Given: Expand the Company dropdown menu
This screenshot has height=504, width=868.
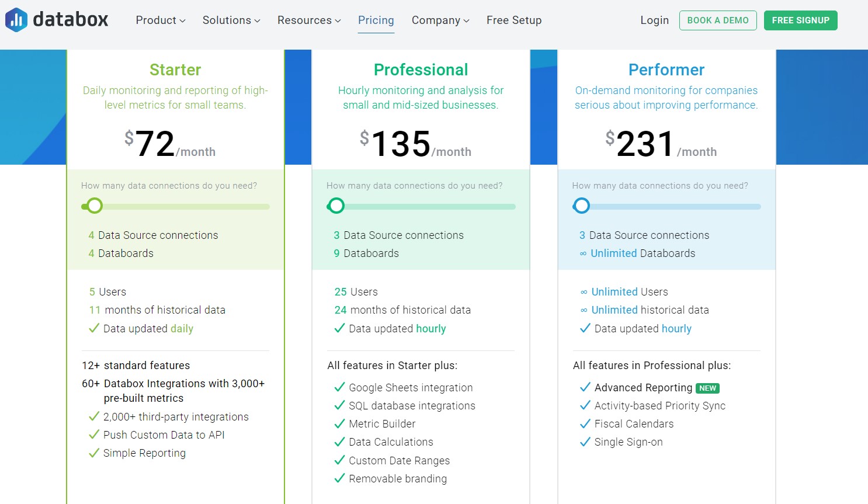Looking at the screenshot, I should pos(440,20).
